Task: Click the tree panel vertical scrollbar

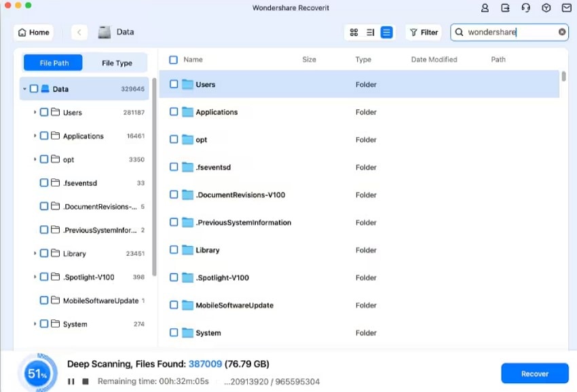Action: [154, 176]
